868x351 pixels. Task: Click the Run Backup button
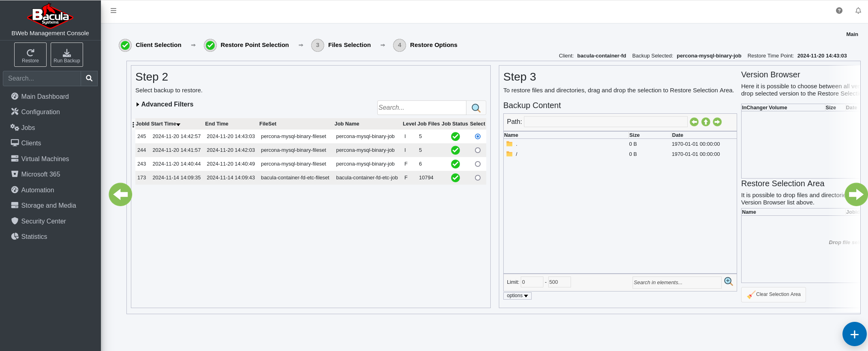coord(67,55)
